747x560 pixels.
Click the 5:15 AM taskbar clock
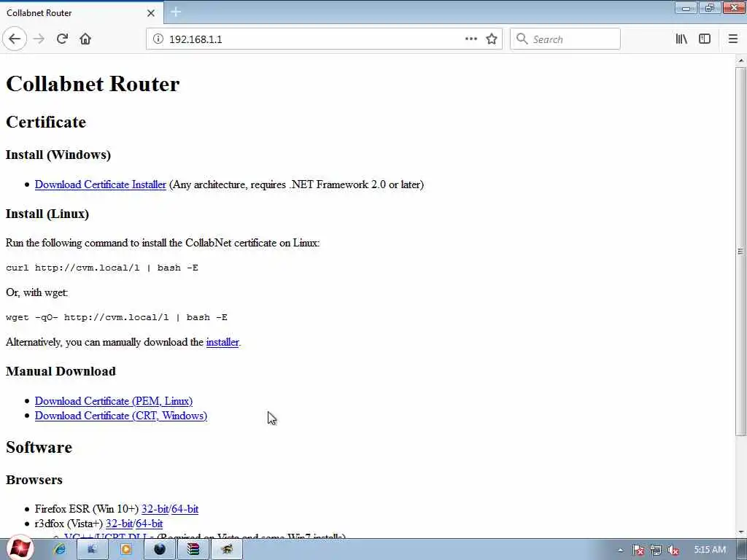(x=710, y=550)
